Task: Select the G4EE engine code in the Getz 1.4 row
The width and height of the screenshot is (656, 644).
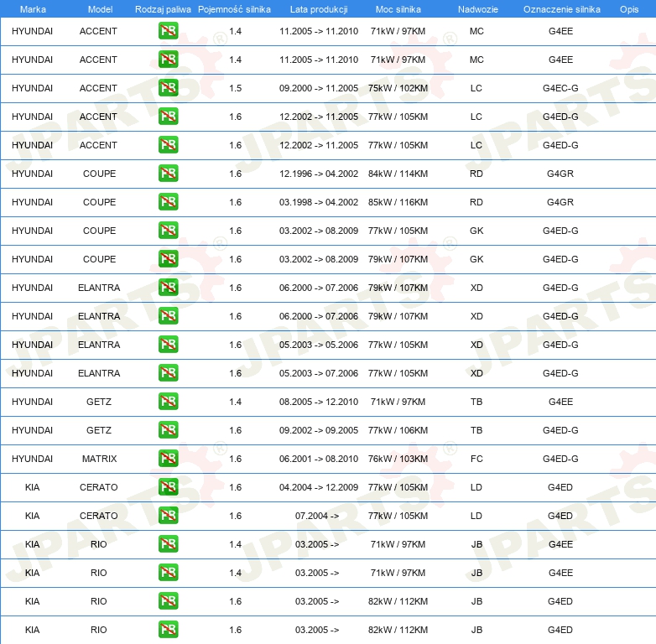Action: coord(560,402)
